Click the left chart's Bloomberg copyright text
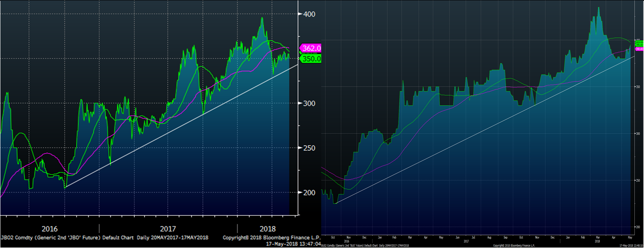Viewport: 644px width, 248px height. tap(271, 238)
